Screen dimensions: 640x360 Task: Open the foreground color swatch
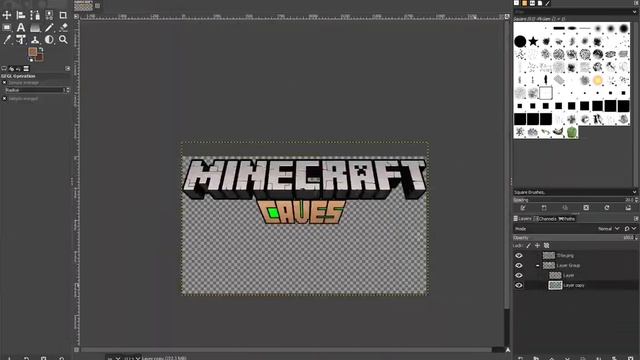point(33,52)
